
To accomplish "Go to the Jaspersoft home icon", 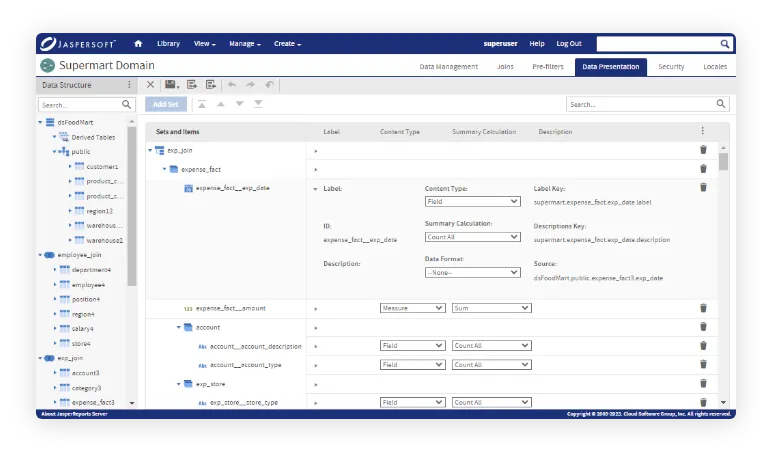I will (138, 43).
